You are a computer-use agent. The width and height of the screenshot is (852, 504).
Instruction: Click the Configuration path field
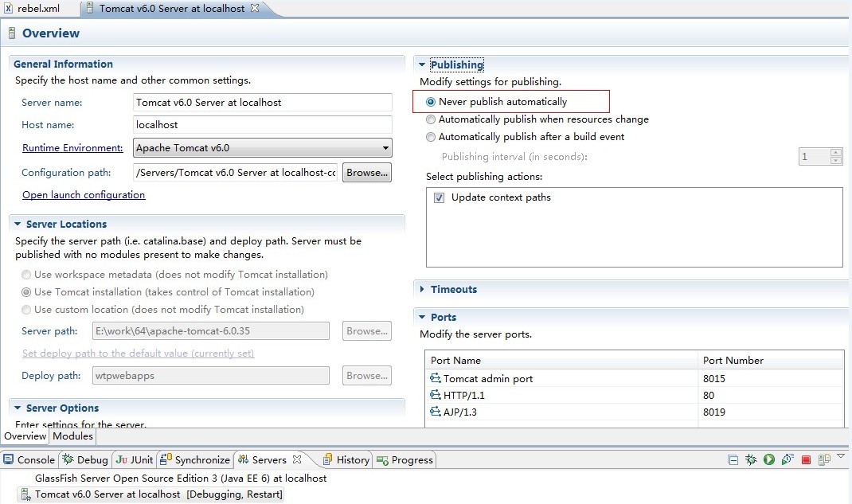click(235, 172)
